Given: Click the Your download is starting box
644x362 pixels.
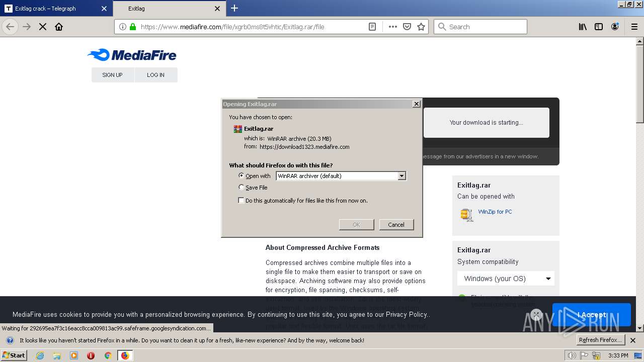Looking at the screenshot, I should click(x=486, y=122).
